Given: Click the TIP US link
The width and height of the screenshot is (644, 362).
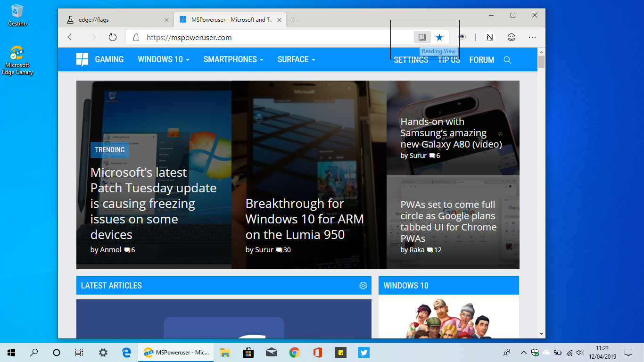Looking at the screenshot, I should tap(449, 60).
